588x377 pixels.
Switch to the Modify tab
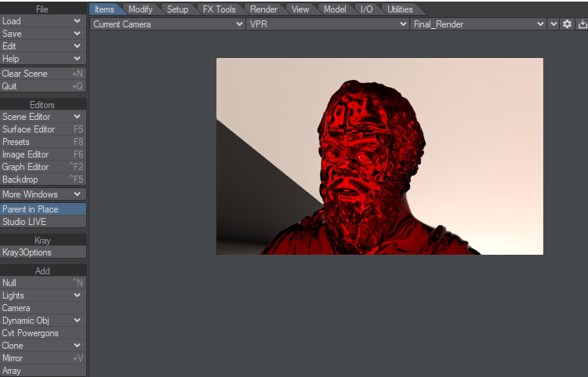coord(140,9)
